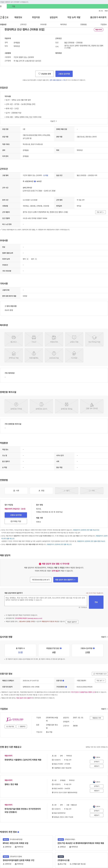Open 한양대학교 서울캠퍼스 미화원 채용 listing
Screen dimensions: 108x868
pos(23,760)
